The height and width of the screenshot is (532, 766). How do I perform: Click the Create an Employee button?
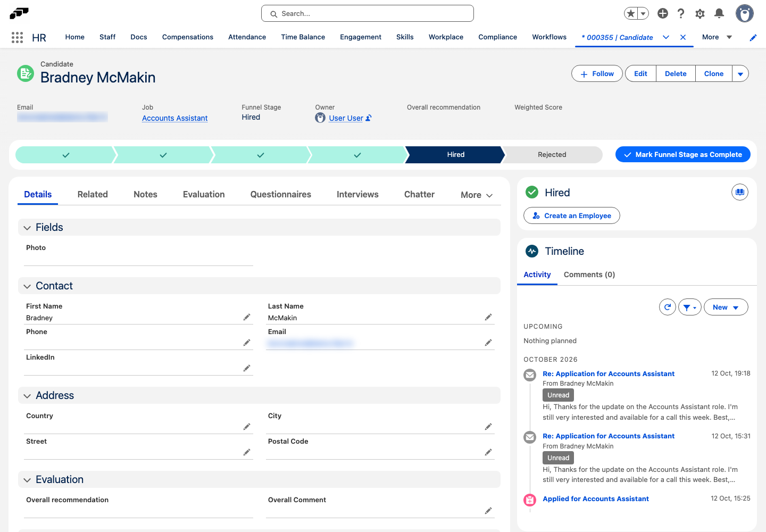[572, 215]
